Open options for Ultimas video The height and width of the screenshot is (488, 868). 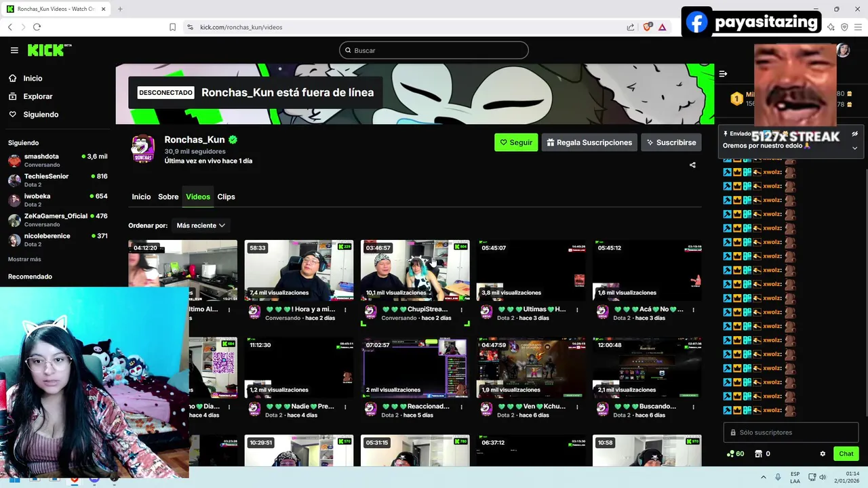(x=577, y=310)
